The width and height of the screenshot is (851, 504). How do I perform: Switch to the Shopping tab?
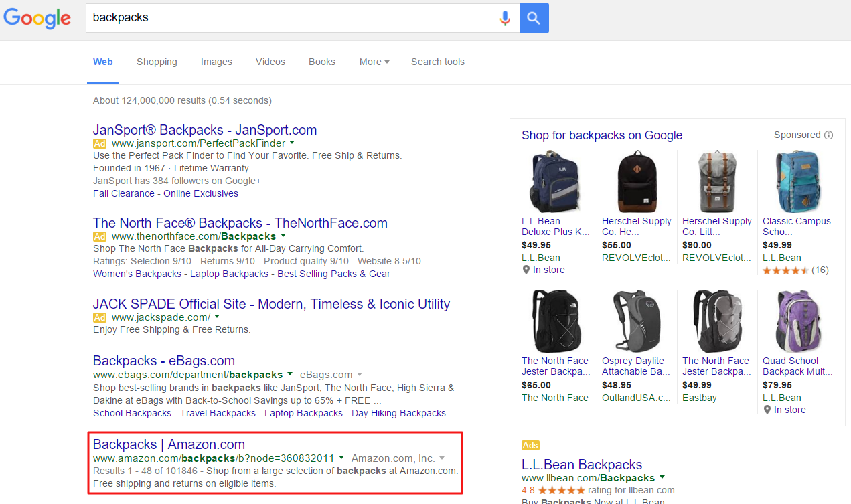(157, 62)
